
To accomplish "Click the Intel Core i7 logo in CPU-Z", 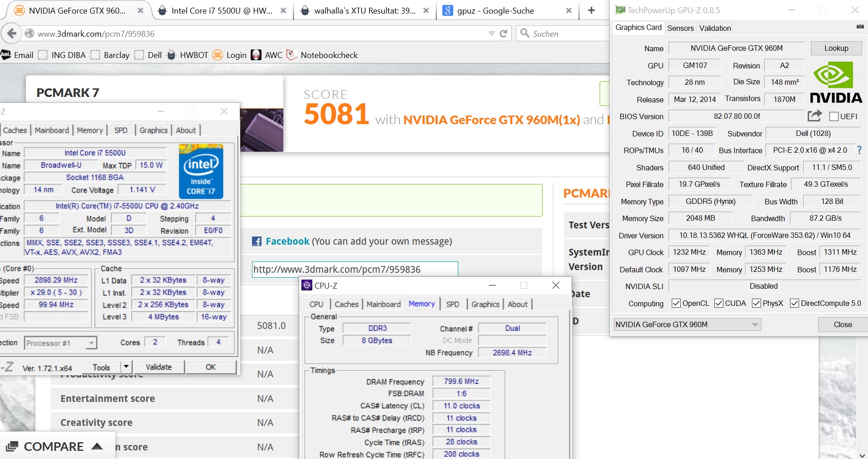I will [x=201, y=171].
